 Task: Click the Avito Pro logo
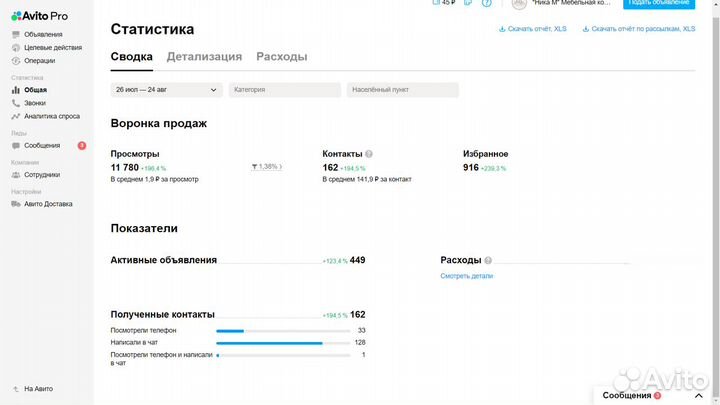click(39, 16)
